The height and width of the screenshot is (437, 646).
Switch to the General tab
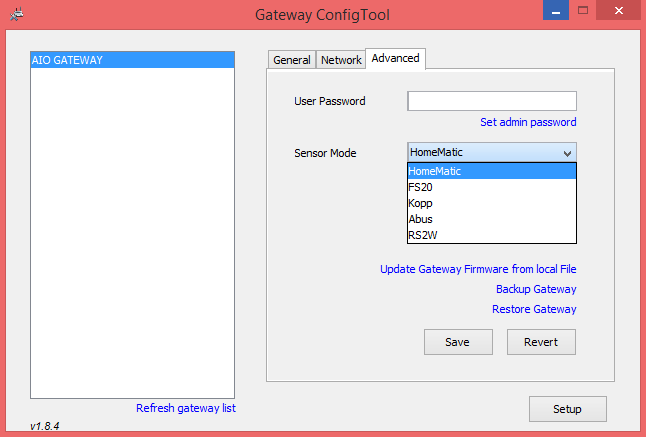(x=292, y=60)
